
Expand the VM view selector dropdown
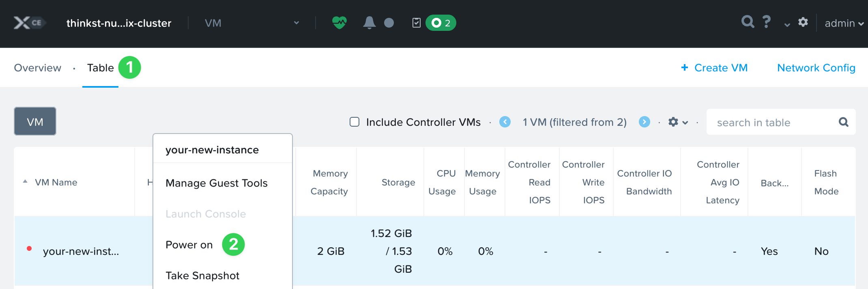(251, 23)
